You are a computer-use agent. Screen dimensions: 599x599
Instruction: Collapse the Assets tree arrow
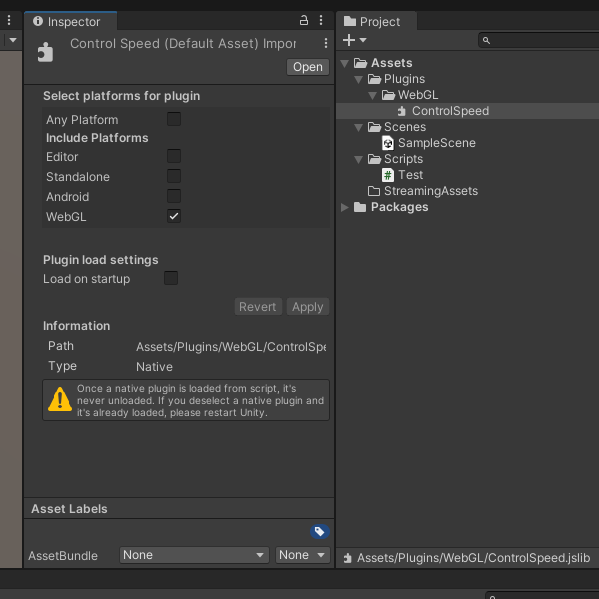pyautogui.click(x=345, y=63)
